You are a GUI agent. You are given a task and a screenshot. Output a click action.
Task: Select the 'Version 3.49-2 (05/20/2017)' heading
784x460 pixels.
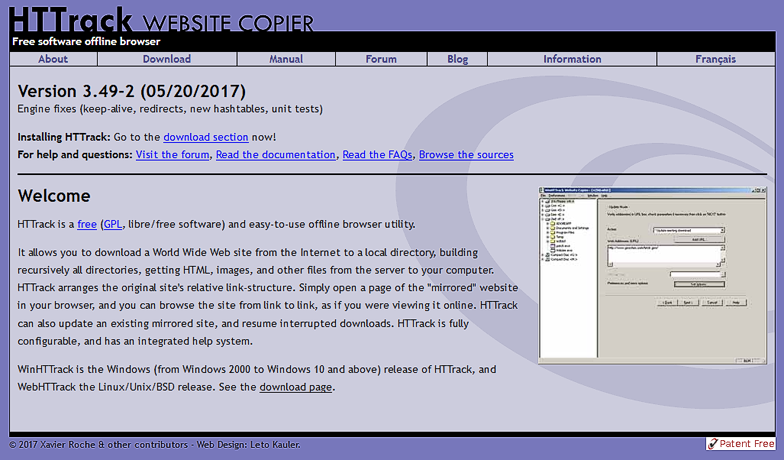132,92
